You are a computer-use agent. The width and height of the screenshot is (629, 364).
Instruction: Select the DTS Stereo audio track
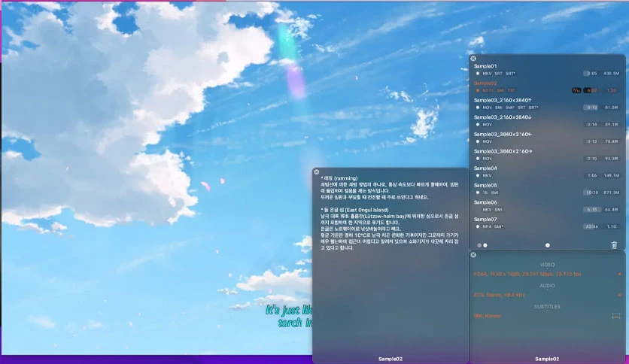499,295
